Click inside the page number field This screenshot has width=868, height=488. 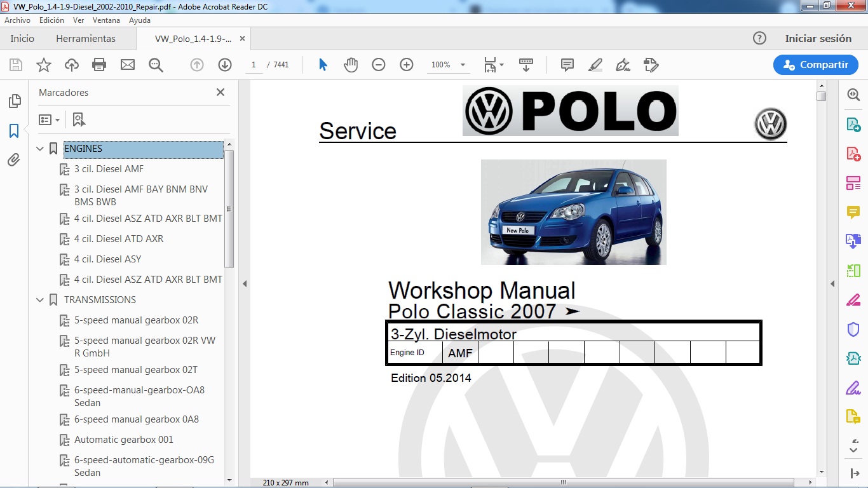pos(253,64)
